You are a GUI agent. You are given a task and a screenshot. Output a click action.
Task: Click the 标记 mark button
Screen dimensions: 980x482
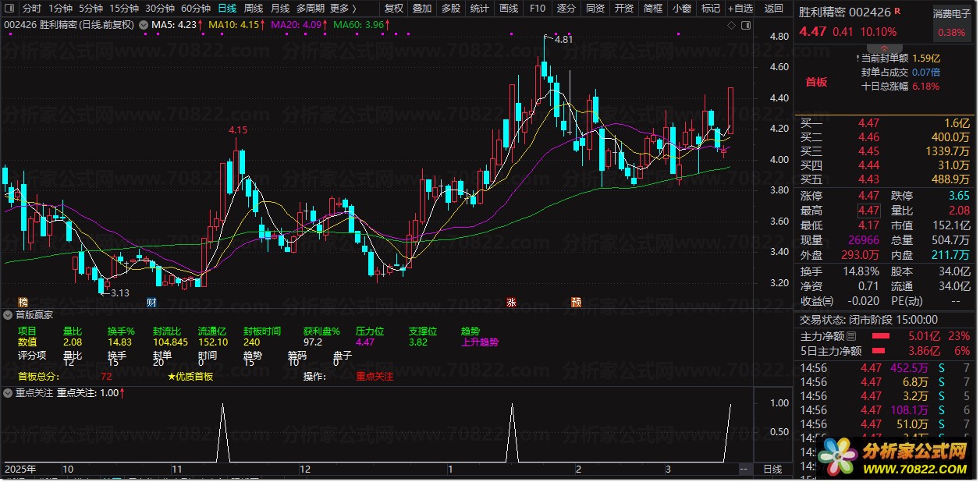tap(710, 9)
